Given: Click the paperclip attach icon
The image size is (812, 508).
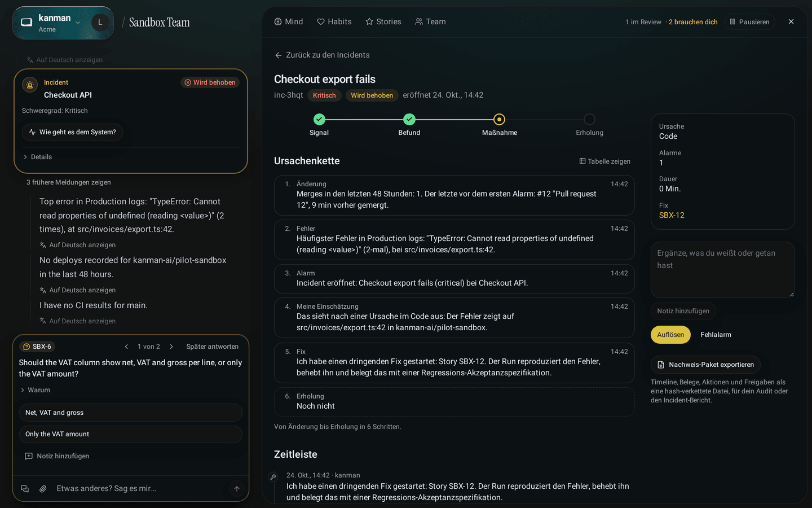Looking at the screenshot, I should pos(43,489).
